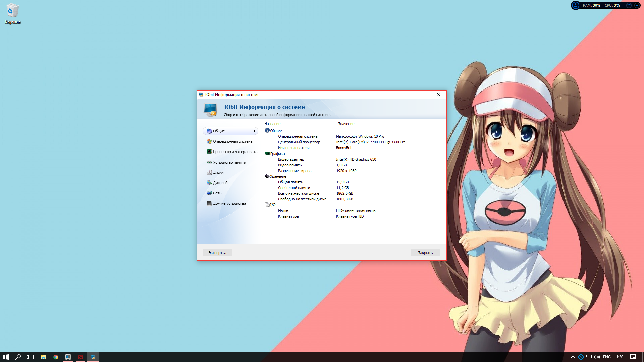Click the 1920 x 1080 value
This screenshot has height=362, width=644.
346,171
